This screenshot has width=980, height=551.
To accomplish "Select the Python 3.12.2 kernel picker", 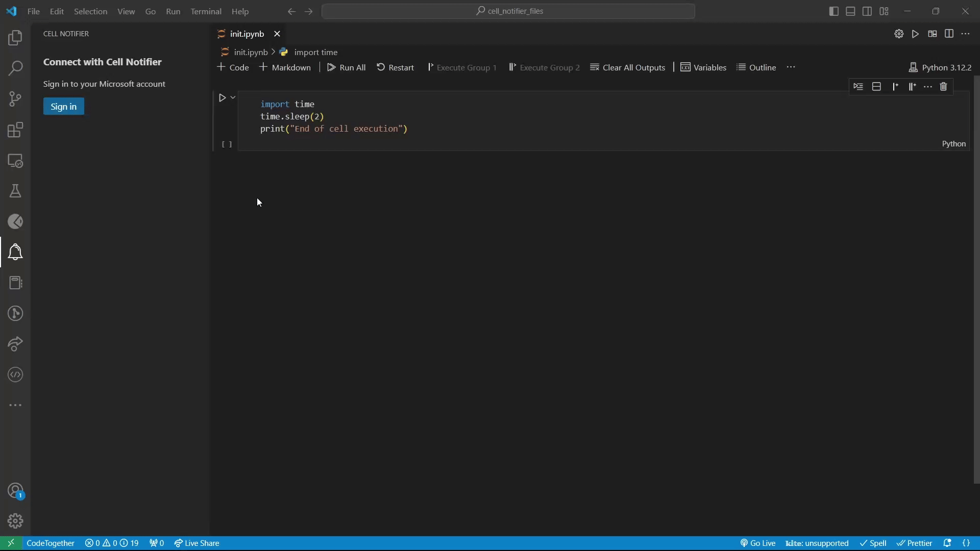I will tap(940, 67).
